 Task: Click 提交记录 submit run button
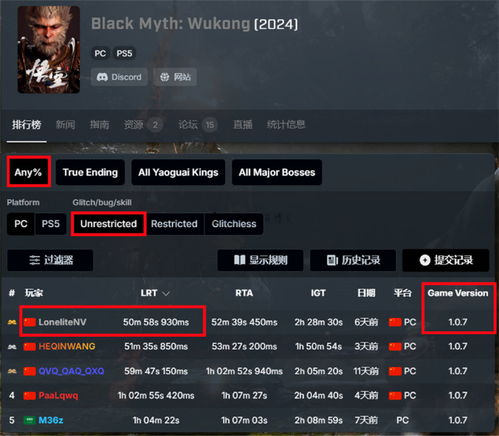(446, 260)
